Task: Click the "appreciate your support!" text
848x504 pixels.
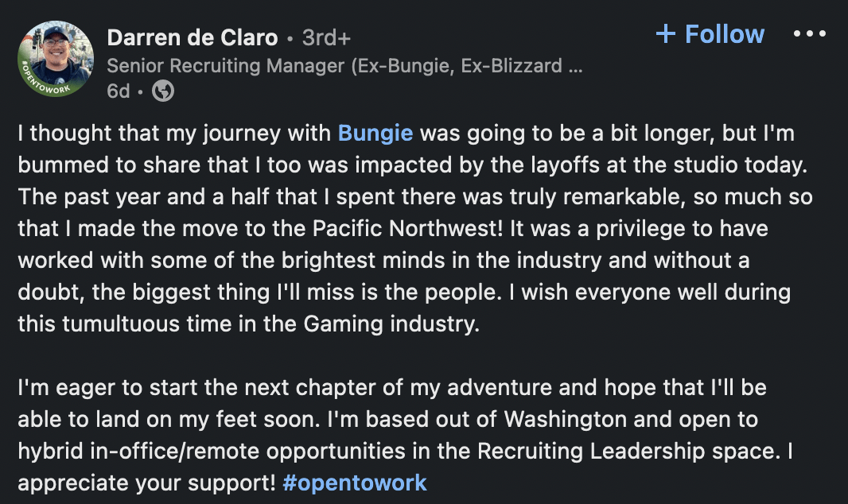Action: (146, 483)
